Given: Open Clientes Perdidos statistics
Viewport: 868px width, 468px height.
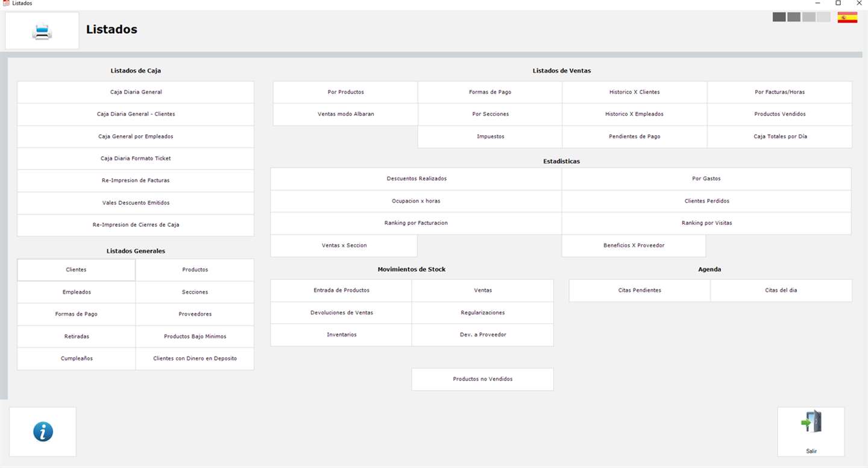Looking at the screenshot, I should click(706, 201).
